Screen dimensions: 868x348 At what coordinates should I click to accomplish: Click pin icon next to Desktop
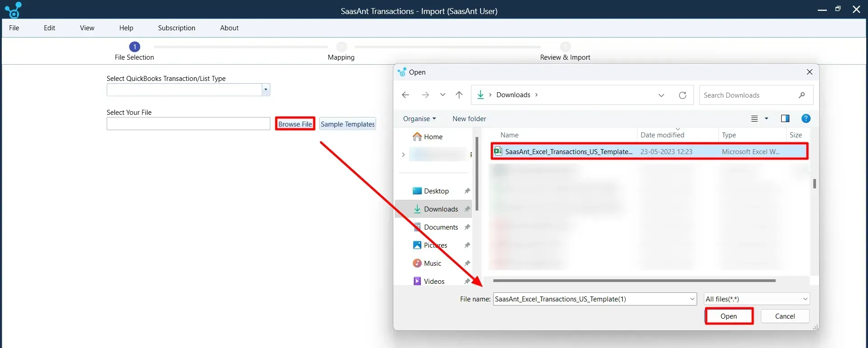pos(467,191)
